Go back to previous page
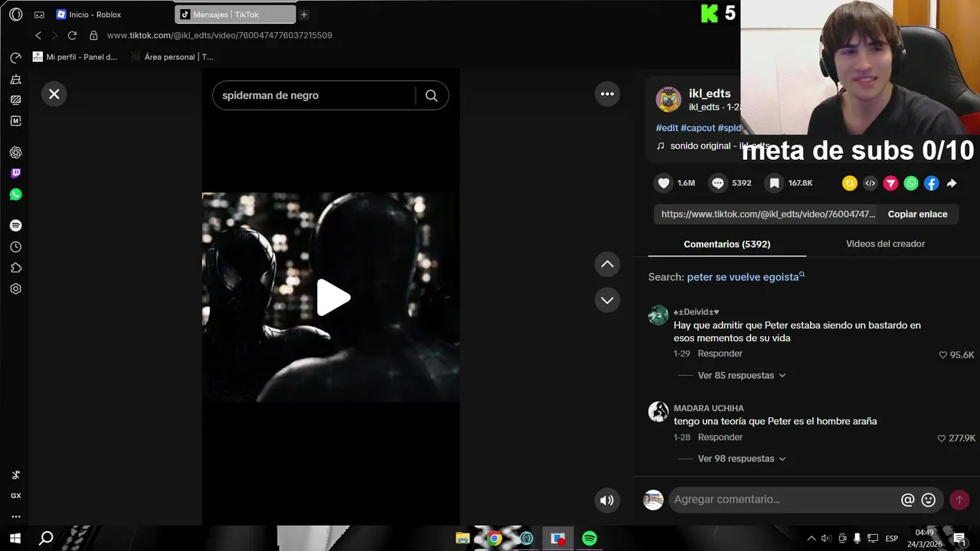The height and width of the screenshot is (551, 980). click(38, 35)
